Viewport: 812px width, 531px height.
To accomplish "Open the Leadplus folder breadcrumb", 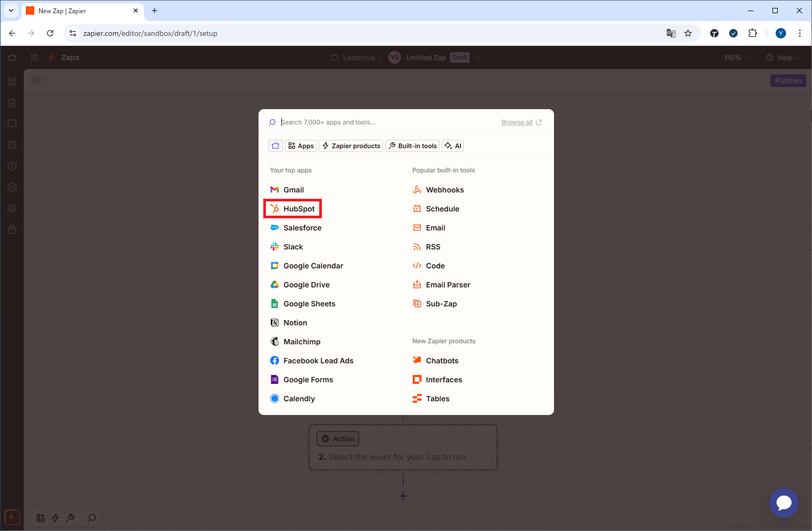I will 352,57.
